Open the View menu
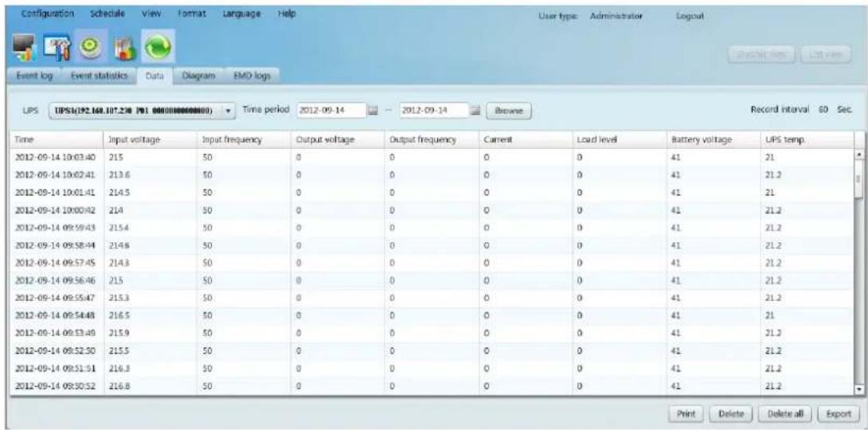This screenshot has width=868, height=430. (151, 13)
